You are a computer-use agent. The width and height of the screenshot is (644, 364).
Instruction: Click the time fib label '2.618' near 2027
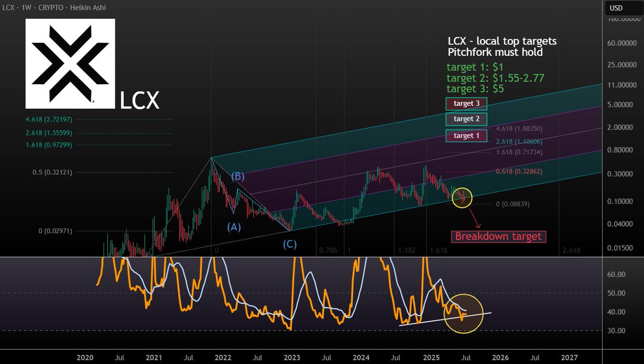click(571, 250)
